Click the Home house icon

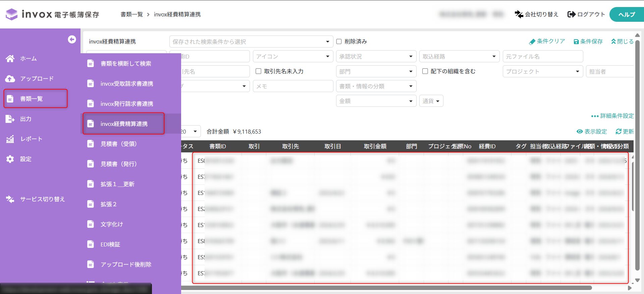point(10,59)
